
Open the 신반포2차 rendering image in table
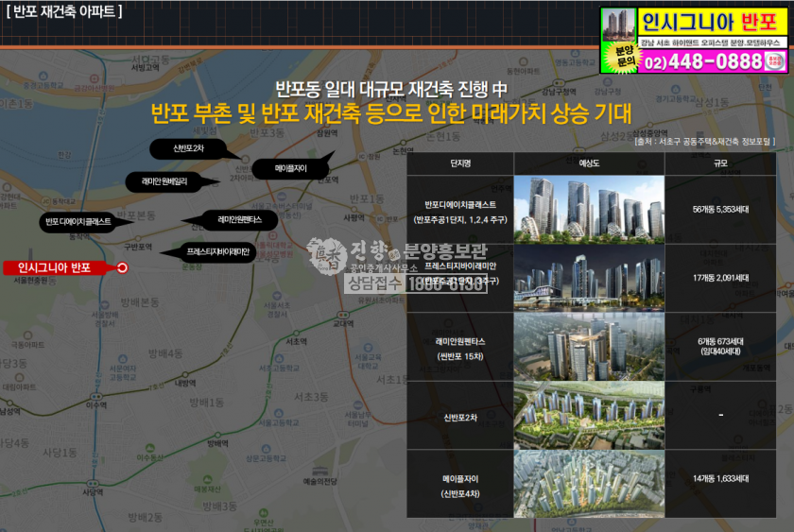(x=588, y=416)
